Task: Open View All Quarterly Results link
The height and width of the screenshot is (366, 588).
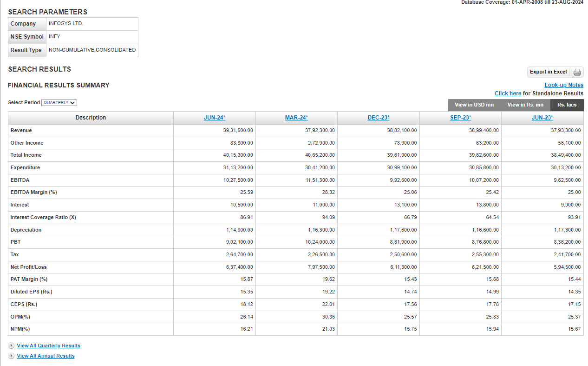Action: pyautogui.click(x=48, y=346)
